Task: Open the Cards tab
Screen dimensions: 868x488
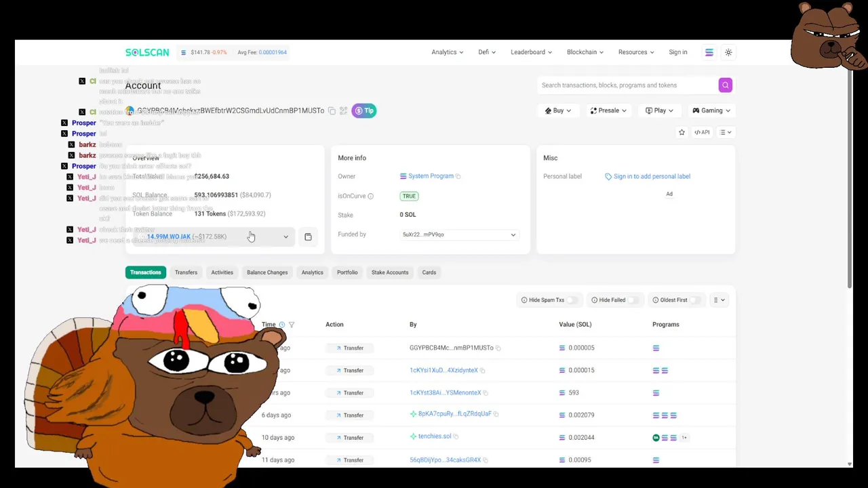Action: click(x=429, y=272)
